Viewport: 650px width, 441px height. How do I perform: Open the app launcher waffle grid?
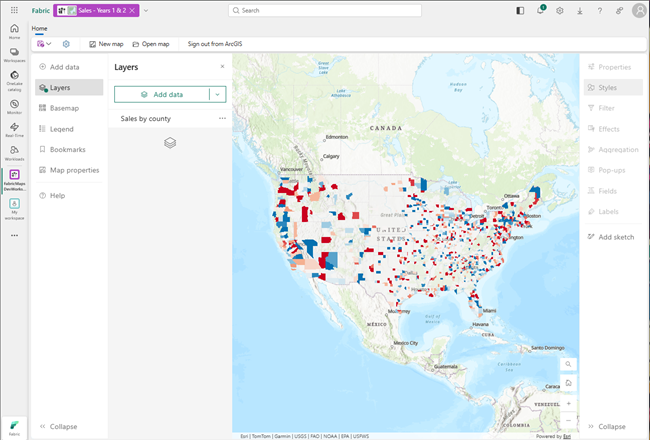click(x=14, y=10)
